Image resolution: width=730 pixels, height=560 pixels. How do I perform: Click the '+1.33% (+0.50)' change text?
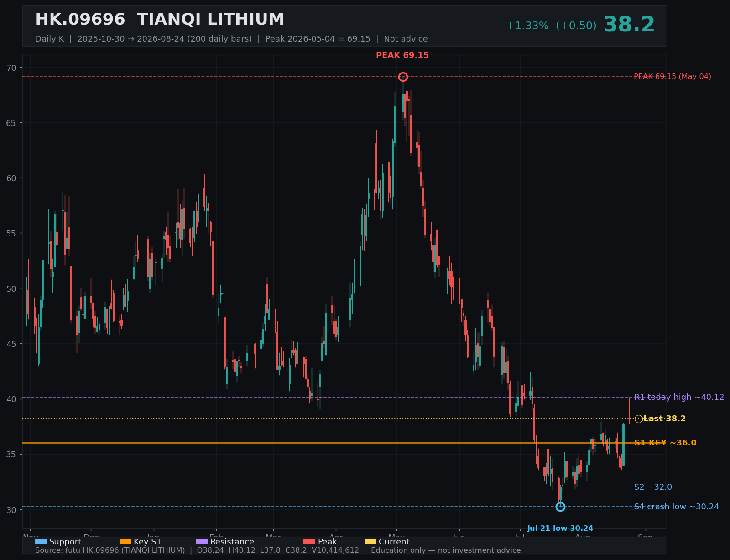(x=551, y=26)
